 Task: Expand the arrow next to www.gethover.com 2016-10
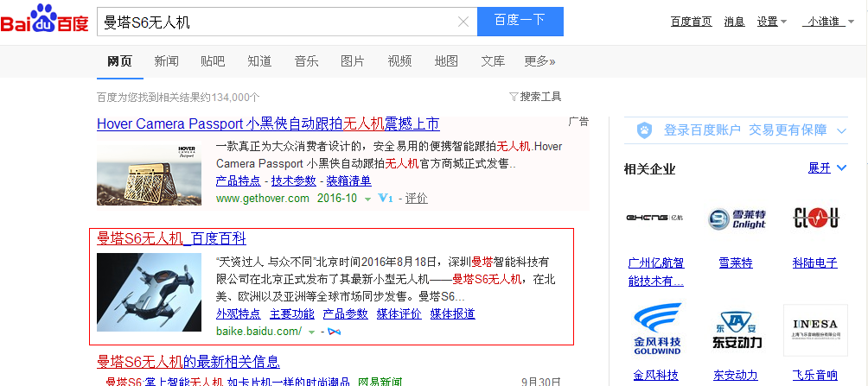367,199
